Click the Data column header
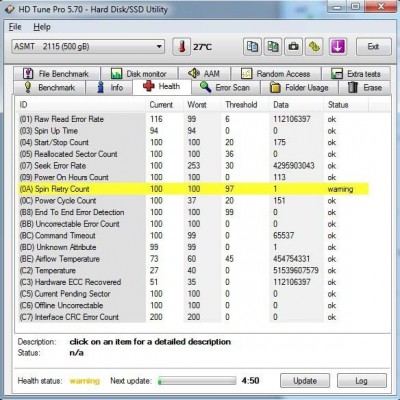The width and height of the screenshot is (400, 400). (296, 105)
